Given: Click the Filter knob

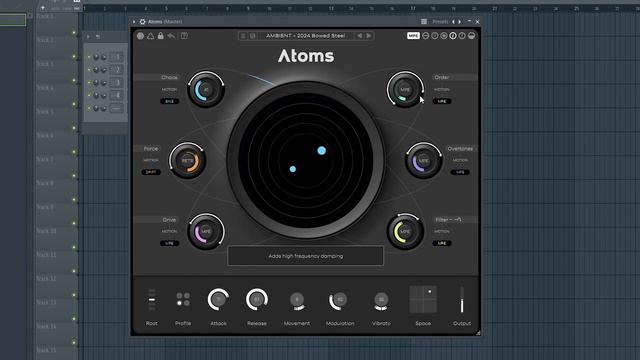Looking at the screenshot, I should [x=405, y=231].
